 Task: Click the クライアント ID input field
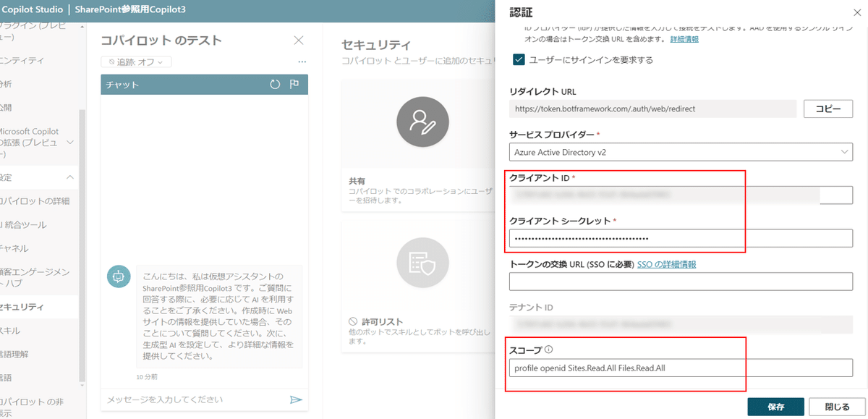tap(681, 195)
